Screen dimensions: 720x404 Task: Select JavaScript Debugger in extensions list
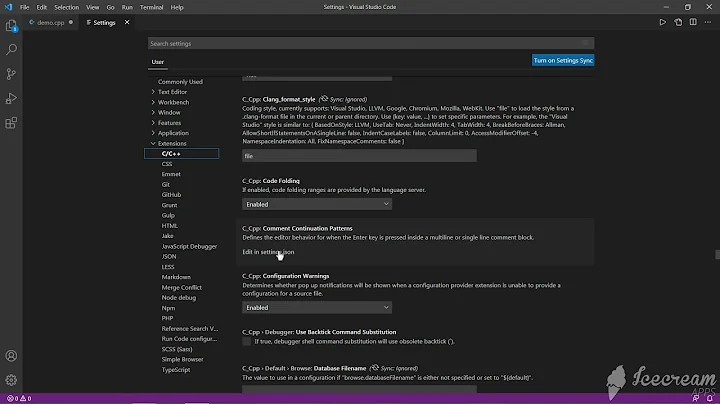pyautogui.click(x=189, y=246)
